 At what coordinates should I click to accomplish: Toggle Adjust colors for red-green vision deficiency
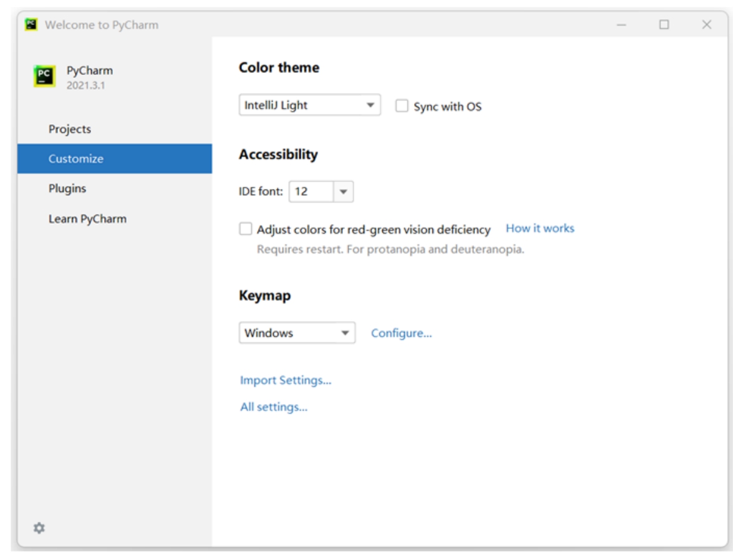(246, 229)
